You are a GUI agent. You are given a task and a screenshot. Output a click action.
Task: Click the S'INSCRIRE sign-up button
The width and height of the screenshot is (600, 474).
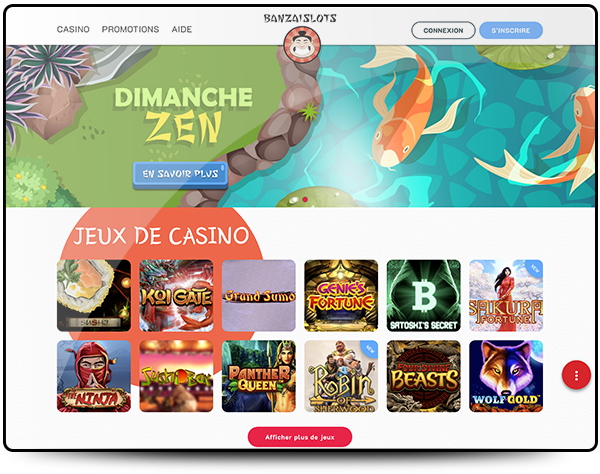[x=510, y=30]
